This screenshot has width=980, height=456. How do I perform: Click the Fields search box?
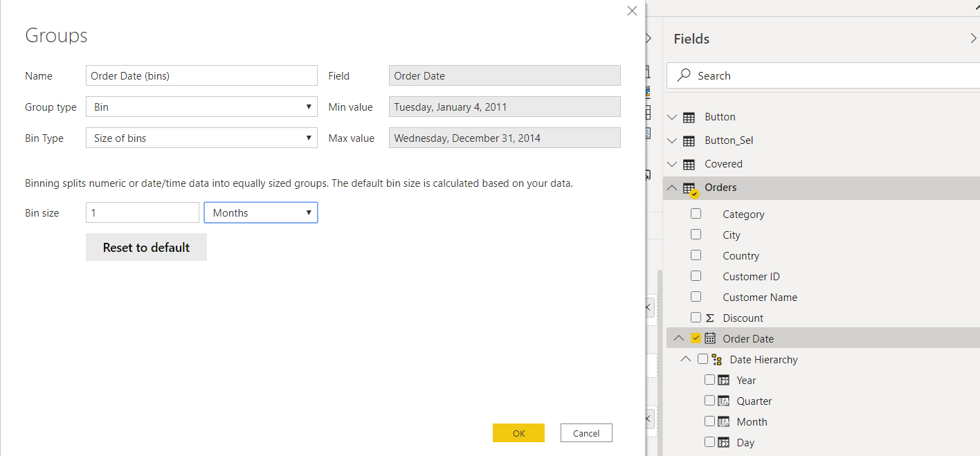tap(823, 75)
